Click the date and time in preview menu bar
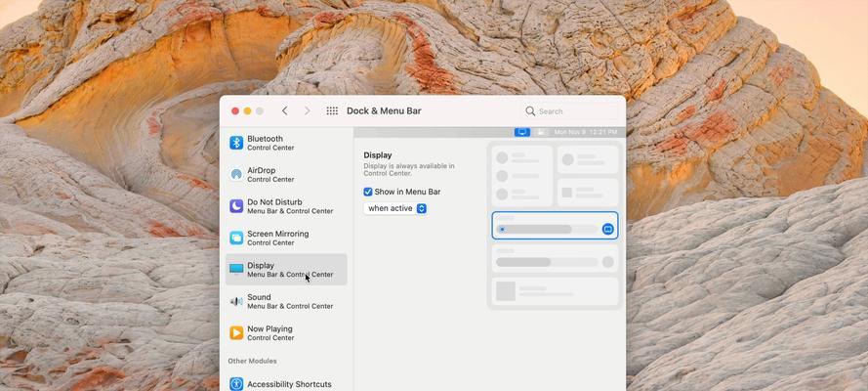The image size is (868, 391). tap(586, 132)
